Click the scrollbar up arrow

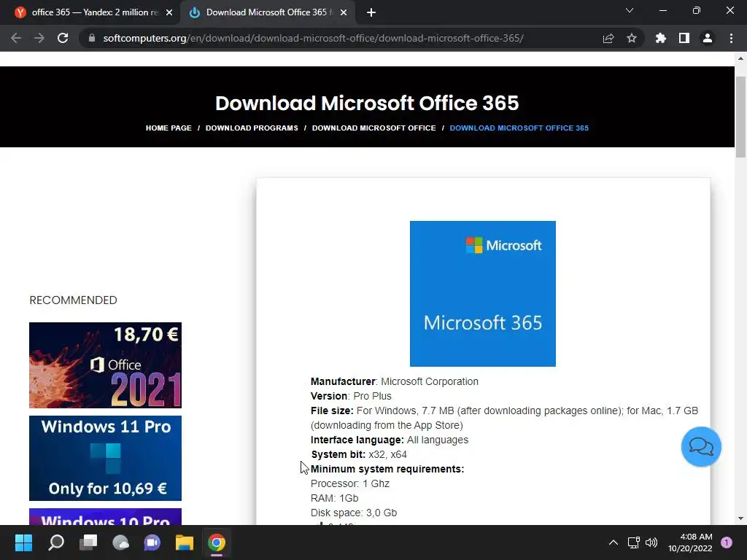tap(740, 58)
